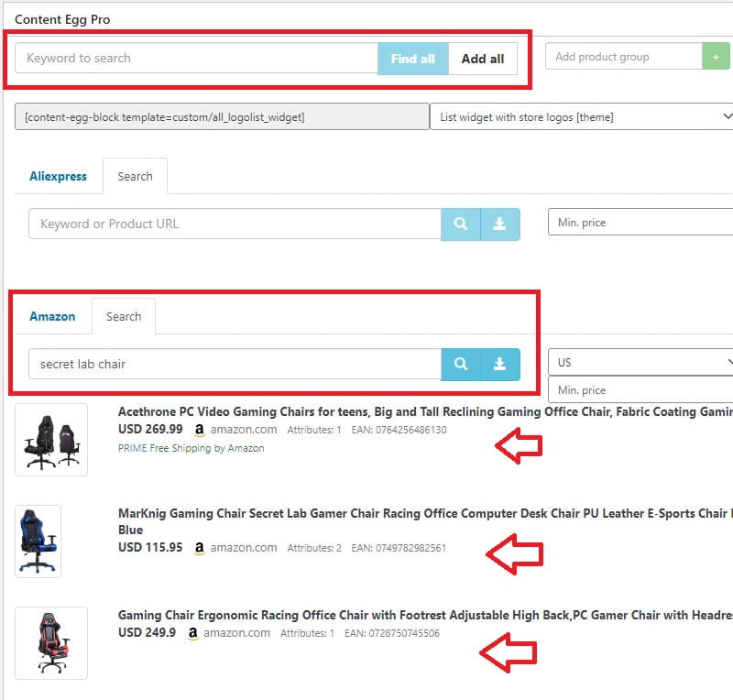733x700 pixels.
Task: Open the Search tab beside Amazon
Action: click(124, 317)
